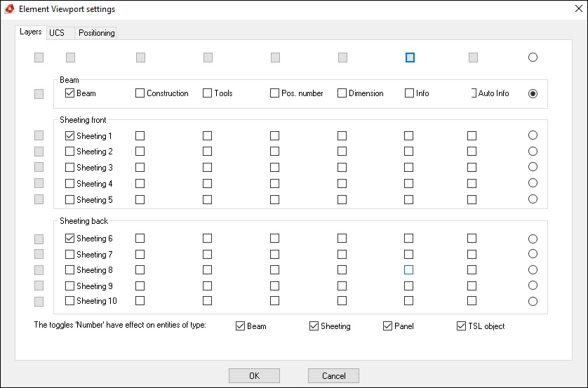This screenshot has width=588, height=388.
Task: Tick the Sheeting 4 checkbox
Action: click(69, 183)
